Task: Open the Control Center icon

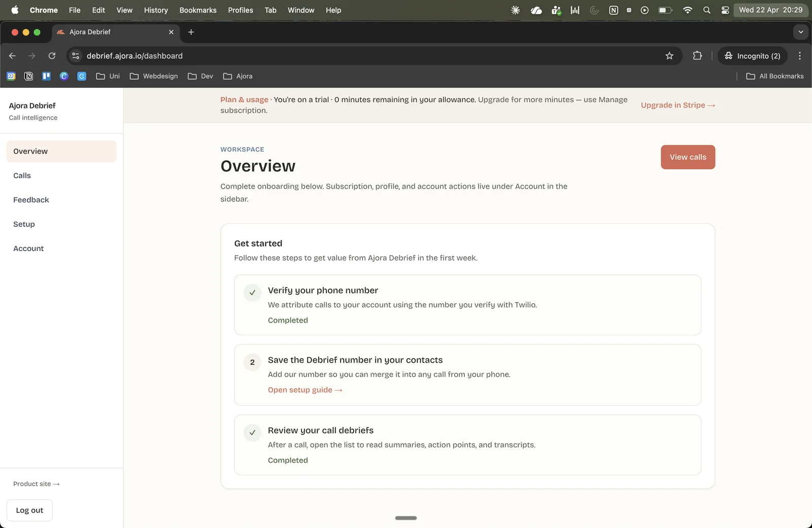Action: tap(725, 10)
